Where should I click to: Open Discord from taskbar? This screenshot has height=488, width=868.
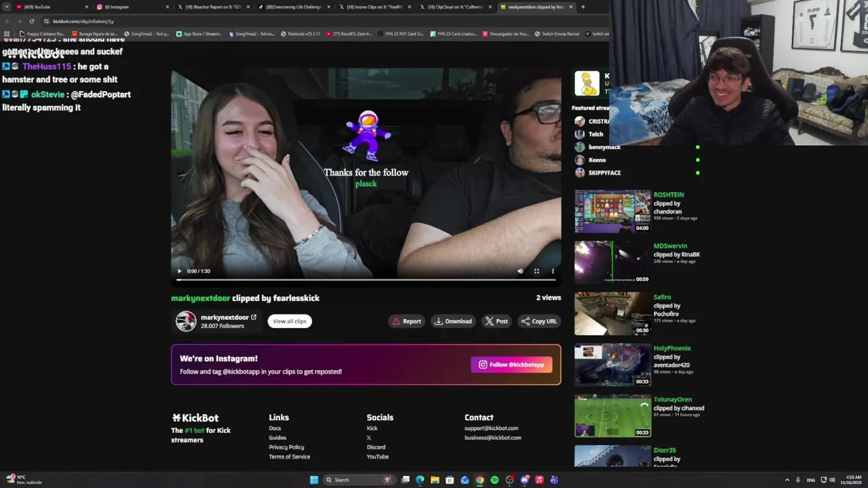pyautogui.click(x=524, y=480)
